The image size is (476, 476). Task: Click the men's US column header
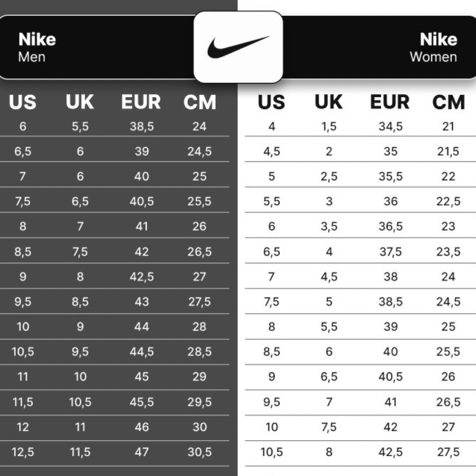[22, 102]
